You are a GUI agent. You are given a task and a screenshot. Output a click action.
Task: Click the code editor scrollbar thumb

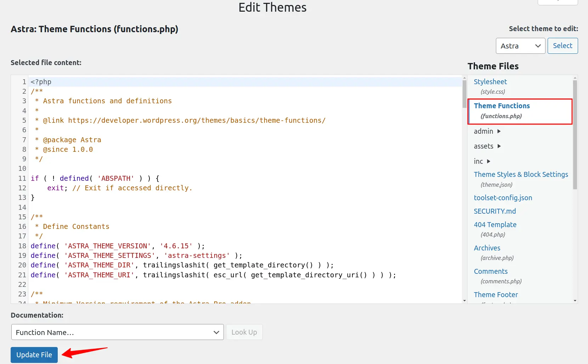pos(464,94)
